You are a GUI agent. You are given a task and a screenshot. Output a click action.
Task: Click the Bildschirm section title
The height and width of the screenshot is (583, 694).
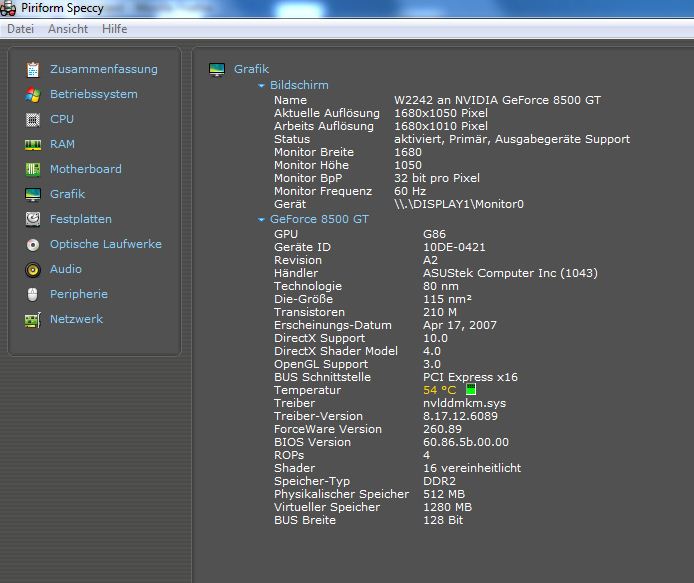click(x=299, y=85)
